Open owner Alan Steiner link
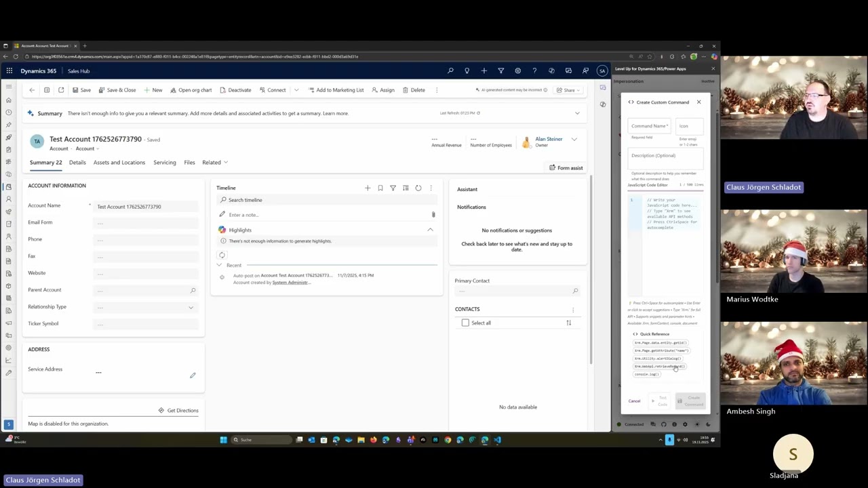Image resolution: width=868 pixels, height=488 pixels. coord(549,139)
